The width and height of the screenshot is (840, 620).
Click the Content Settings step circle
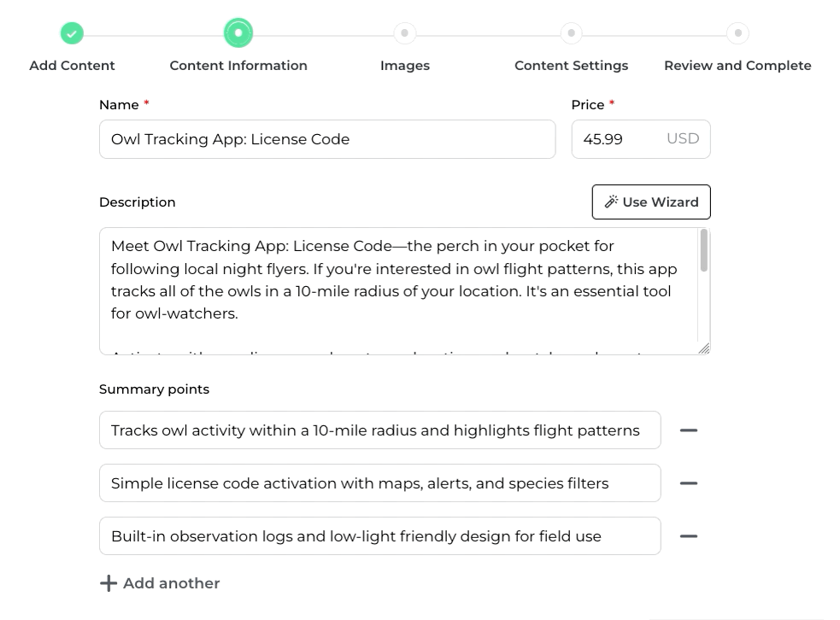[571, 33]
